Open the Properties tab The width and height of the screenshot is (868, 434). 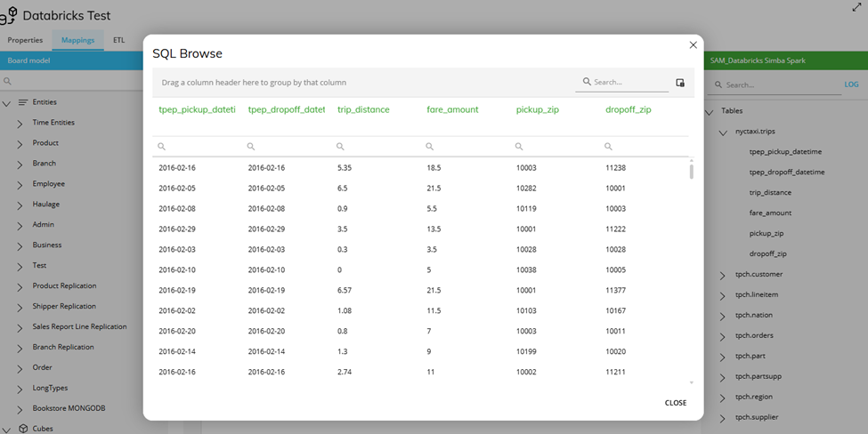(25, 40)
